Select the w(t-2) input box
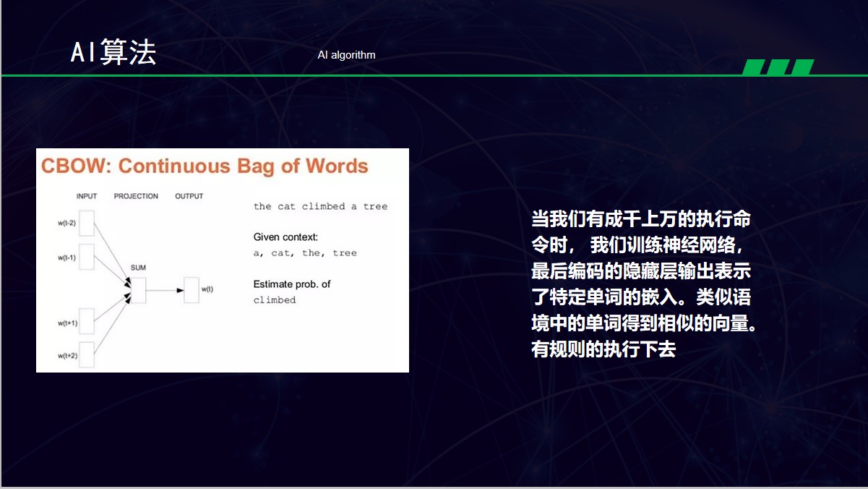The height and width of the screenshot is (489, 868). click(x=87, y=223)
